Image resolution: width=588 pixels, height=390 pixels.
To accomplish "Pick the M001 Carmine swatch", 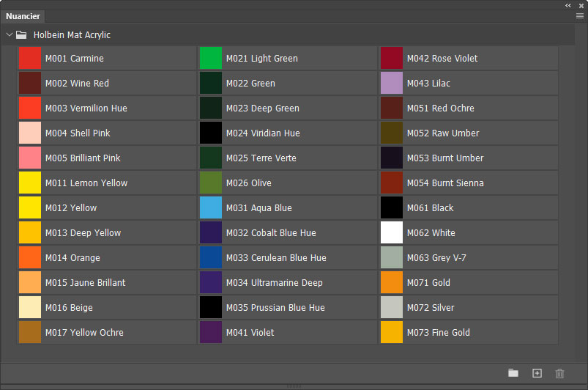I will (x=30, y=58).
